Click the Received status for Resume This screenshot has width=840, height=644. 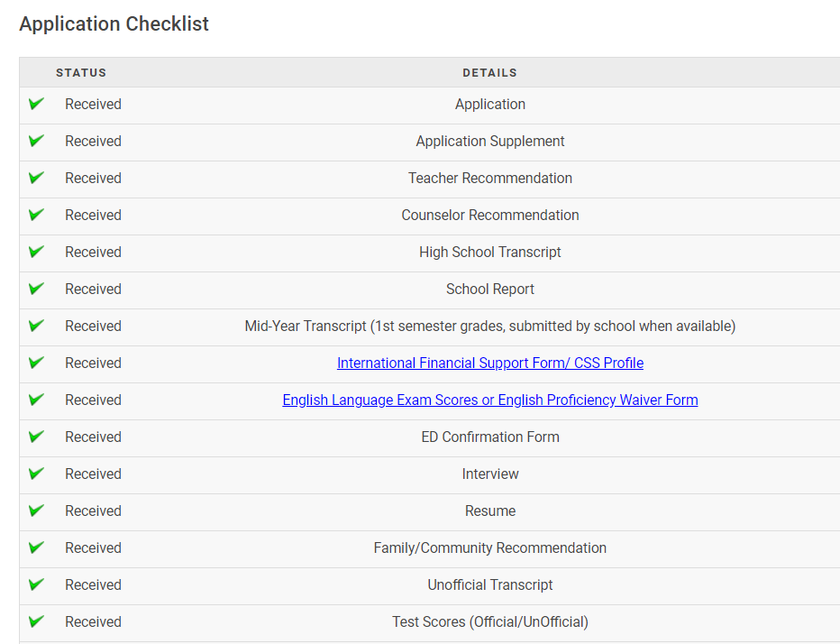[93, 511]
